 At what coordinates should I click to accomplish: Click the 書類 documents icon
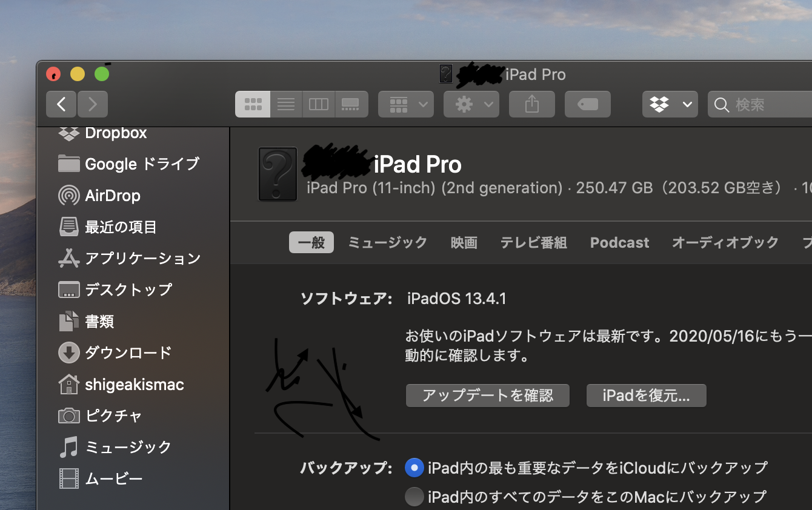click(x=69, y=321)
